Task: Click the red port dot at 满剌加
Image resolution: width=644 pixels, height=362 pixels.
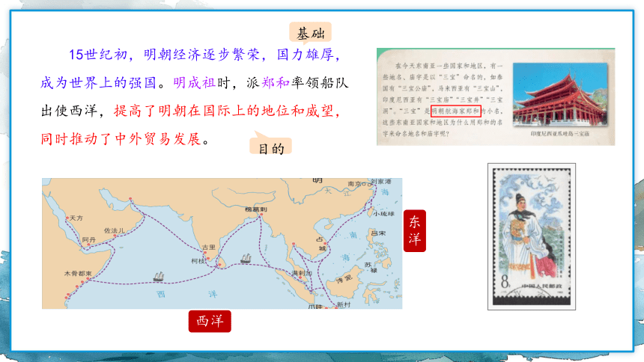Action: pos(300,278)
